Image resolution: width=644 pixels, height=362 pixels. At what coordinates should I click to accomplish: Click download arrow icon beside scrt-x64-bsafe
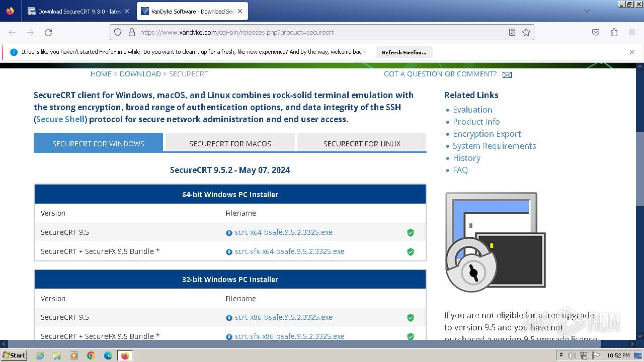[229, 233]
